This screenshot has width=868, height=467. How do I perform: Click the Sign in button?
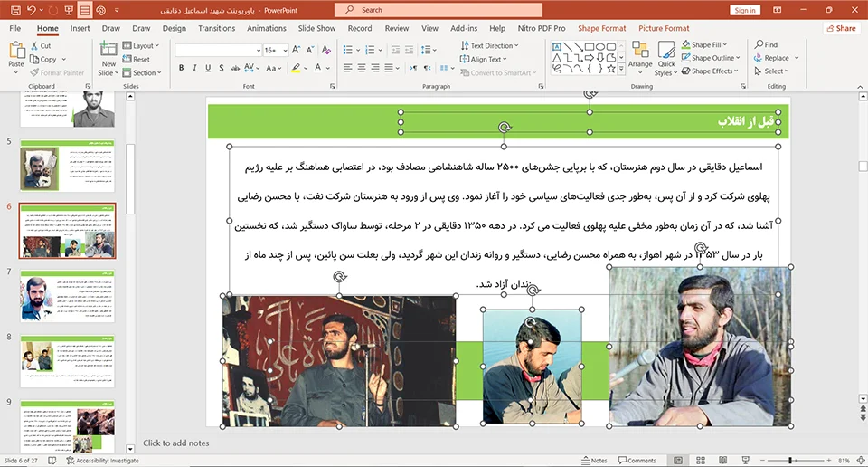click(x=745, y=10)
